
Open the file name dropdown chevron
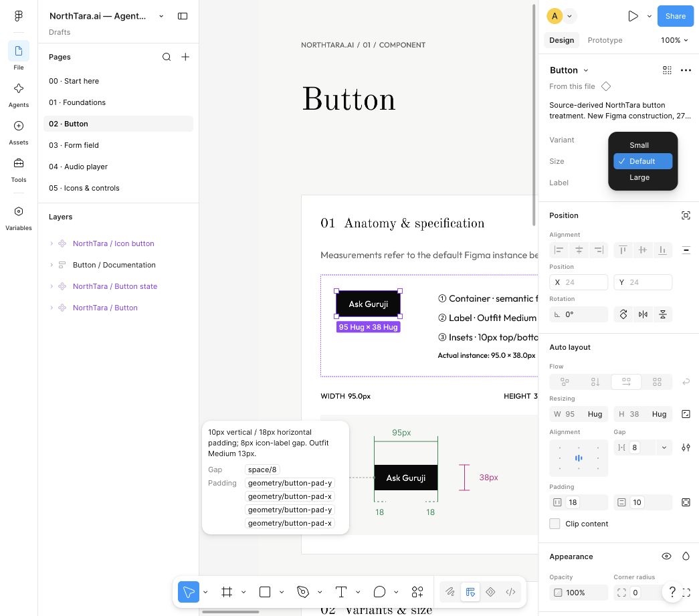click(161, 16)
